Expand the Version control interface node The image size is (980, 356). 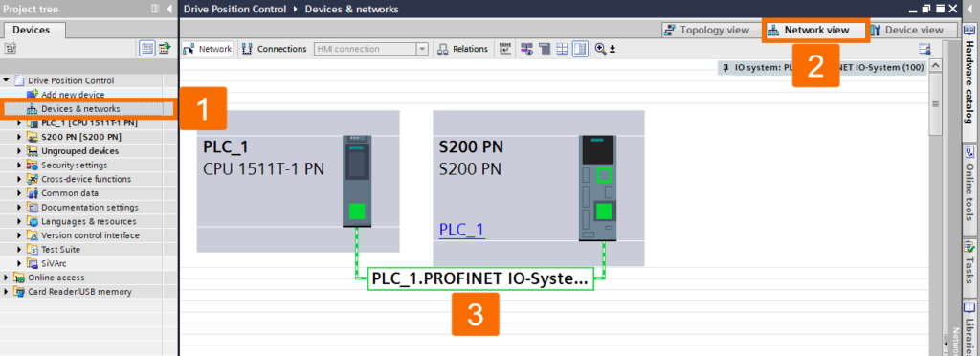[x=19, y=235]
